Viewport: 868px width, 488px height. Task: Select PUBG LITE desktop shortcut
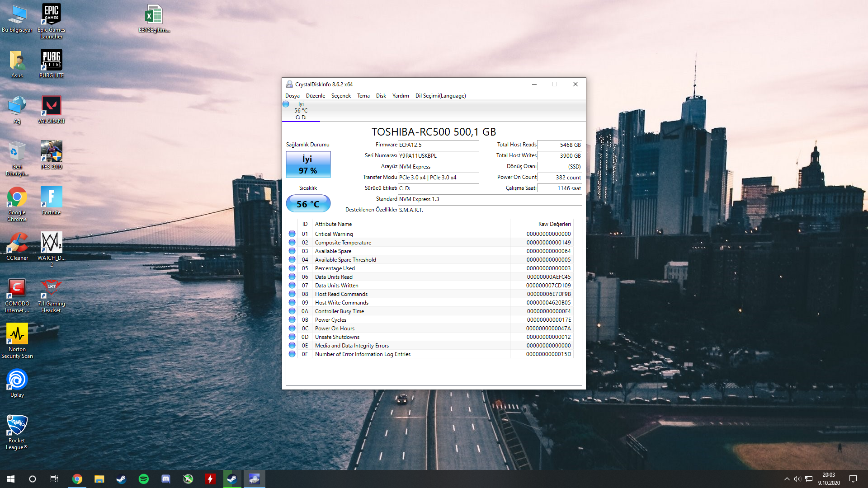click(51, 64)
